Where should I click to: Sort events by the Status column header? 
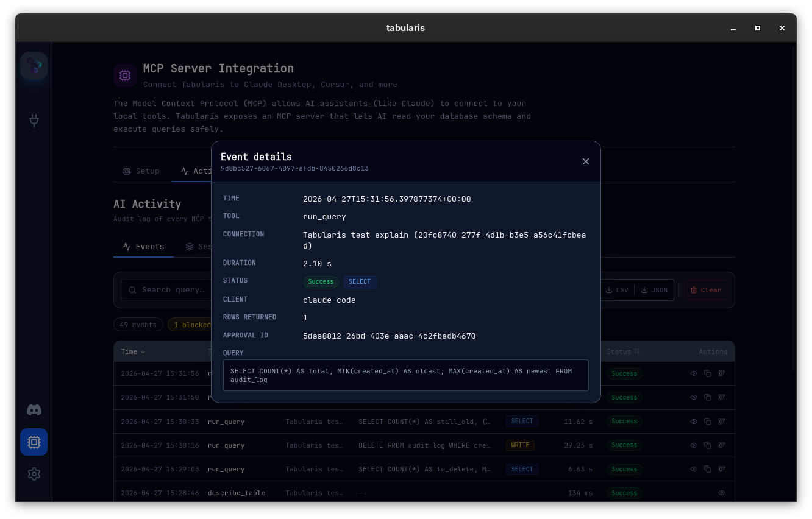pos(622,351)
